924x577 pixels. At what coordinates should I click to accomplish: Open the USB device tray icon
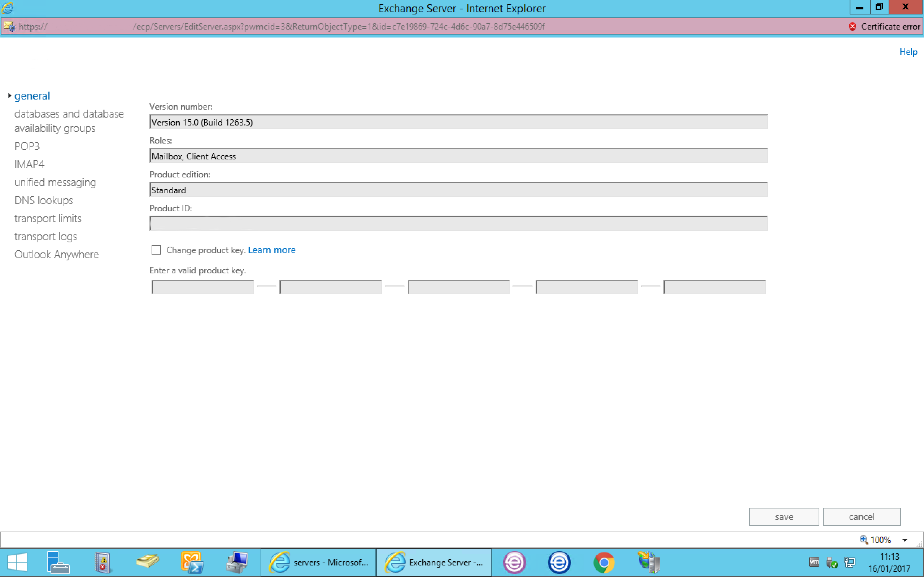[x=832, y=562]
